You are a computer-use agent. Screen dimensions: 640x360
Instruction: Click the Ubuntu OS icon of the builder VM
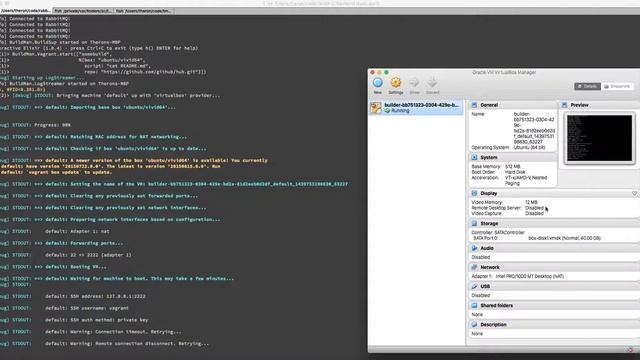tap(376, 108)
